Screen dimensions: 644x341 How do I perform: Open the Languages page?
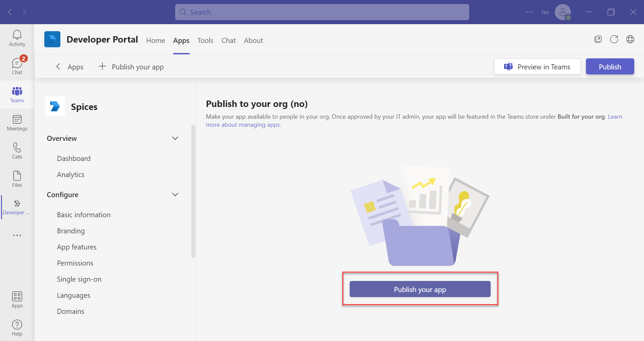73,295
